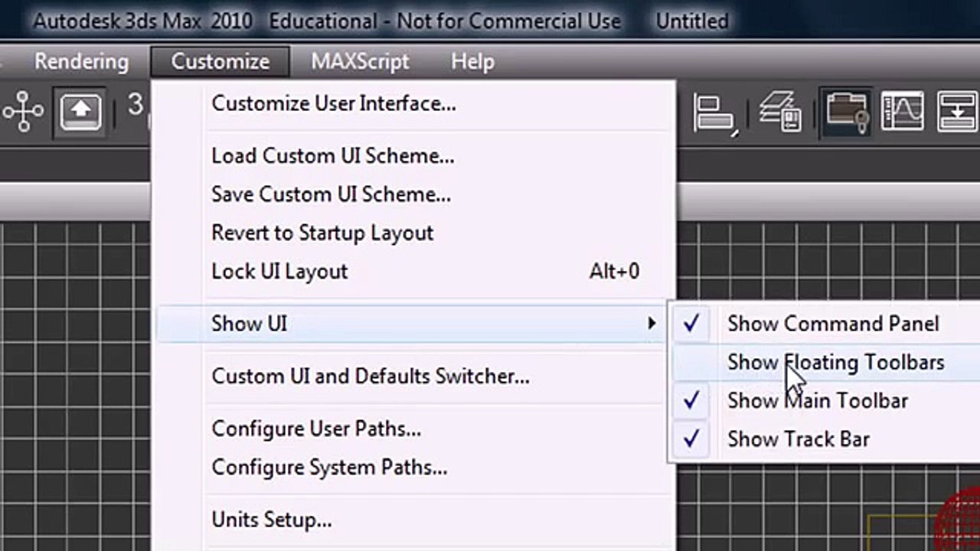Open Units Setup... dialog

click(x=415, y=520)
